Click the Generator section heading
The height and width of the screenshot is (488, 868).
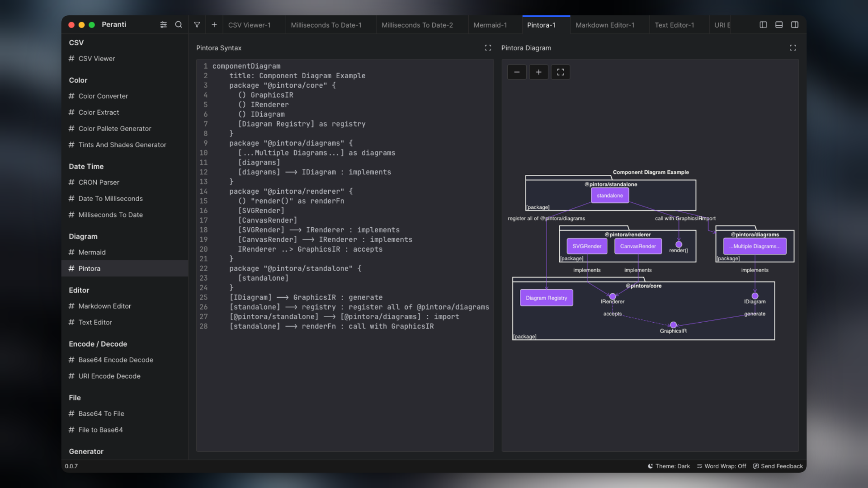(86, 451)
